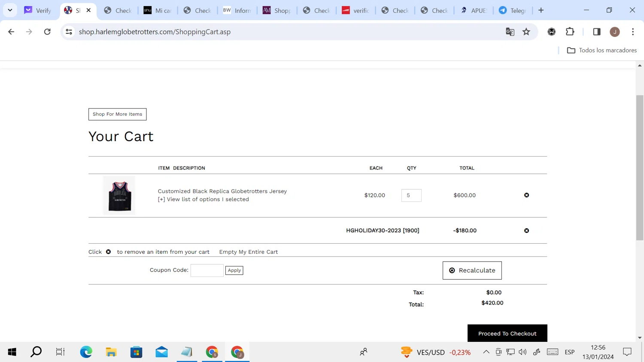The image size is (644, 362).
Task: Switch to the Verify tab
Action: point(38,10)
